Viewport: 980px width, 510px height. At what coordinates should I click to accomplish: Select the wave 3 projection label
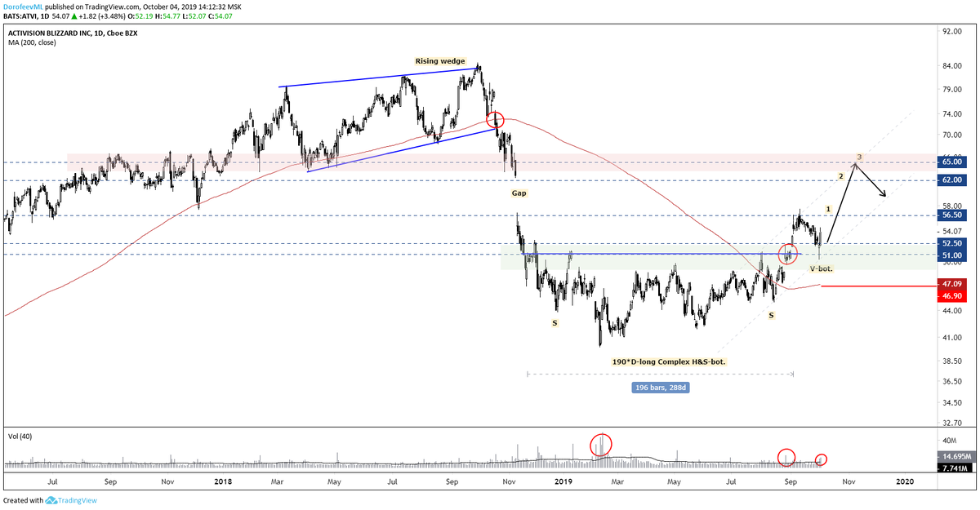pyautogui.click(x=859, y=157)
